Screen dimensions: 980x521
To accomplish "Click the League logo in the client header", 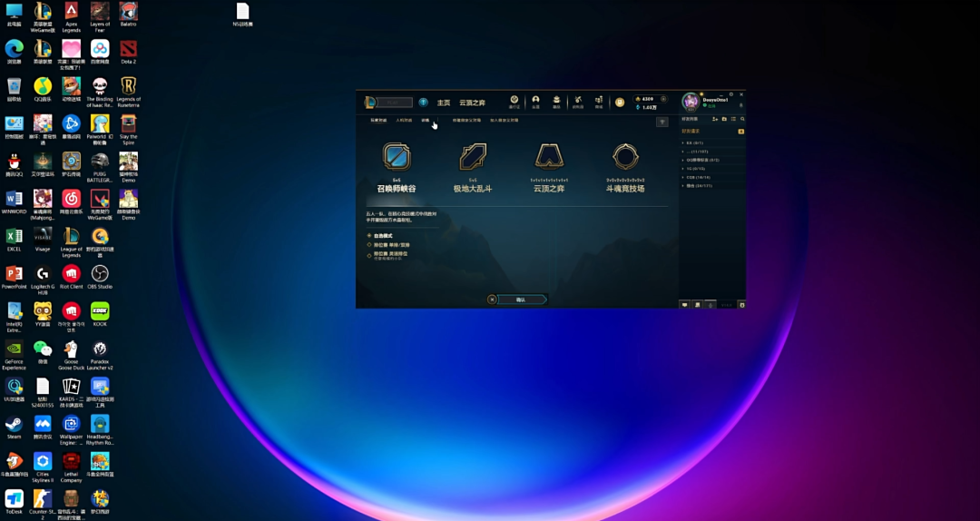I will pos(370,102).
